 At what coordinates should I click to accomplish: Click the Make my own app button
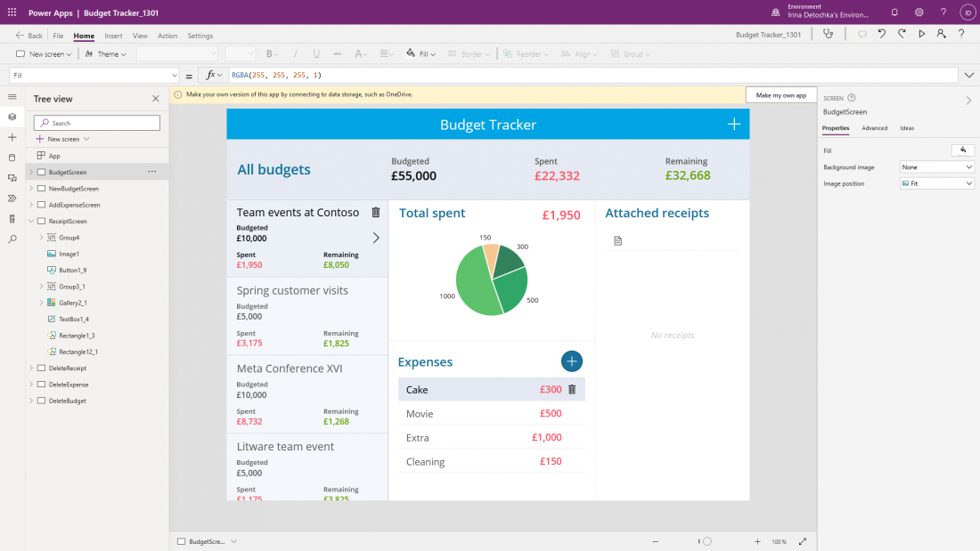click(x=781, y=95)
